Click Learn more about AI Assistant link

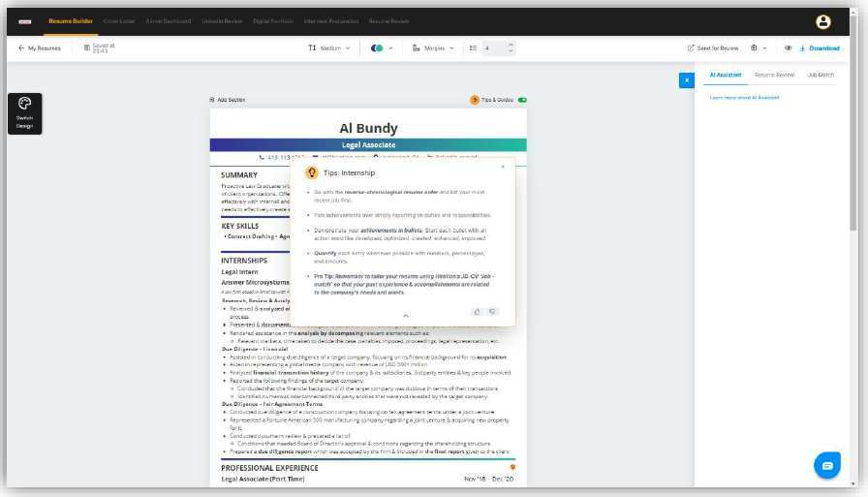[x=744, y=98]
